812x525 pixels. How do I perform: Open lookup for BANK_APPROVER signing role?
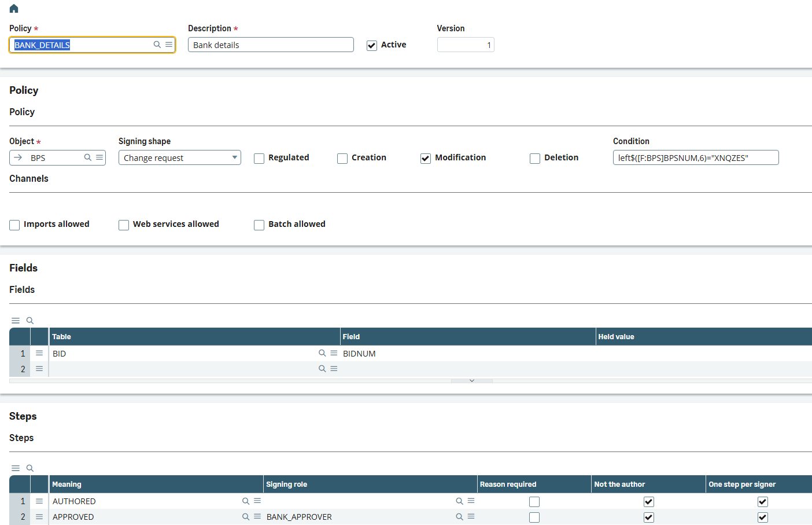(x=459, y=517)
